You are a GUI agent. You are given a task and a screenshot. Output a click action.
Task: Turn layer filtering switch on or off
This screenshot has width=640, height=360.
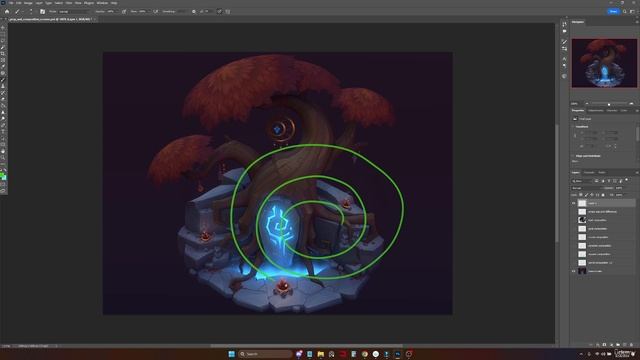(627, 180)
